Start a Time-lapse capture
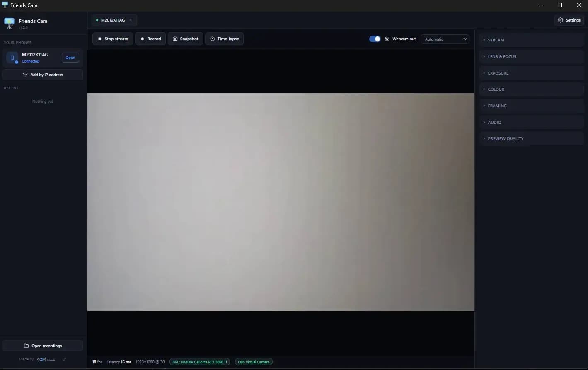The height and width of the screenshot is (370, 588). click(x=224, y=39)
